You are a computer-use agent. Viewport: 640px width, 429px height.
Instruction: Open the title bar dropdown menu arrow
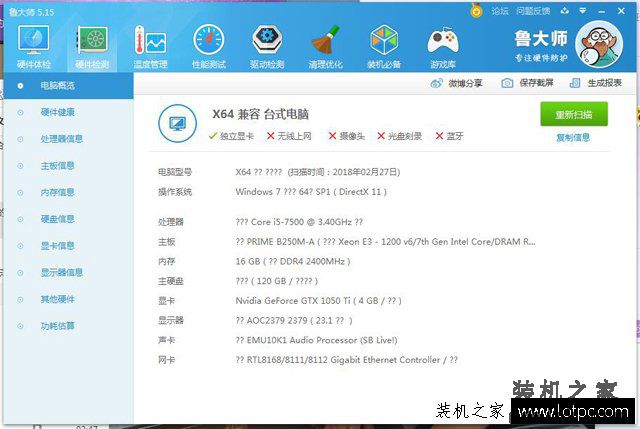pyautogui.click(x=583, y=11)
